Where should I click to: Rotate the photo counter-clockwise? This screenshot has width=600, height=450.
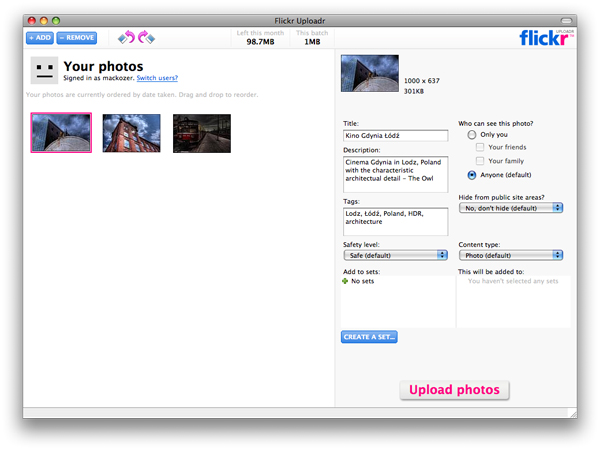[127, 38]
